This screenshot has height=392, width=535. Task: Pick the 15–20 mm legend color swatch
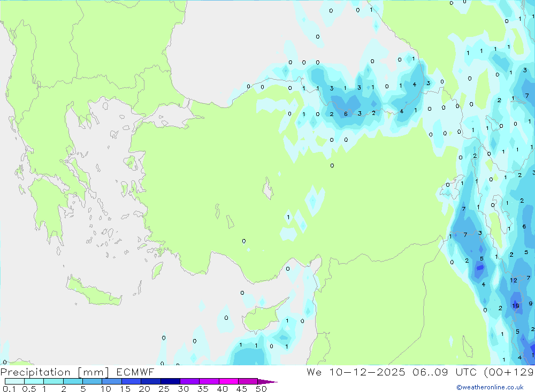(131, 381)
